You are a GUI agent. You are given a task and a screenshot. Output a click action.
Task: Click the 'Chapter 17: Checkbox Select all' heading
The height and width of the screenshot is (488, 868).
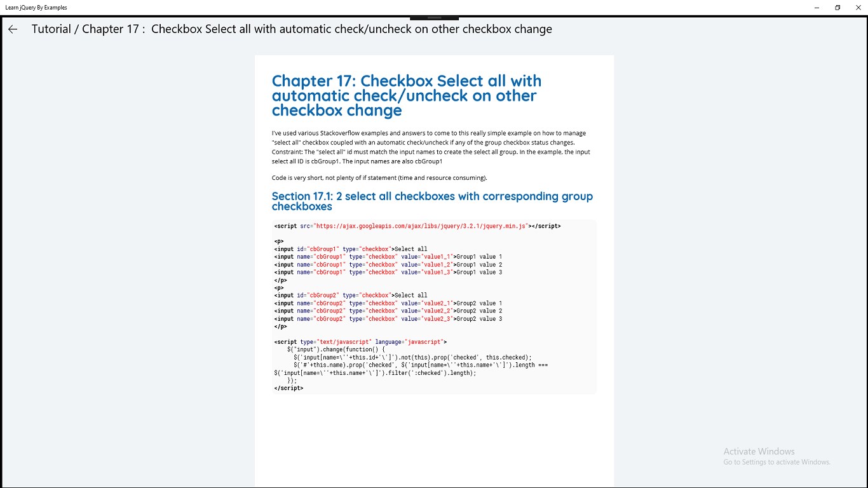(x=407, y=96)
